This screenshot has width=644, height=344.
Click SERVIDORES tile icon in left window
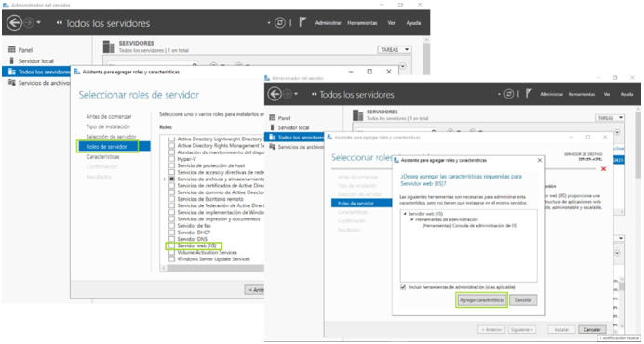109,46
